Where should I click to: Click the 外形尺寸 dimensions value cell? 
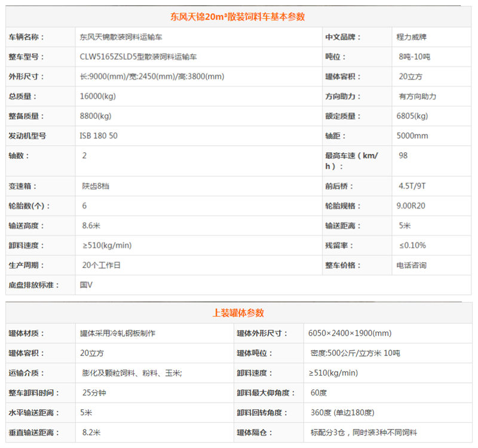point(152,76)
